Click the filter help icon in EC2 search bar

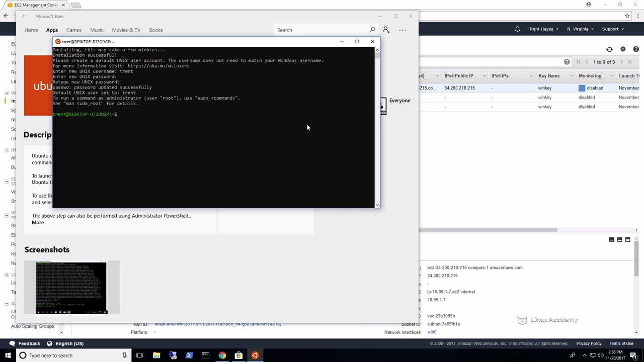567,62
